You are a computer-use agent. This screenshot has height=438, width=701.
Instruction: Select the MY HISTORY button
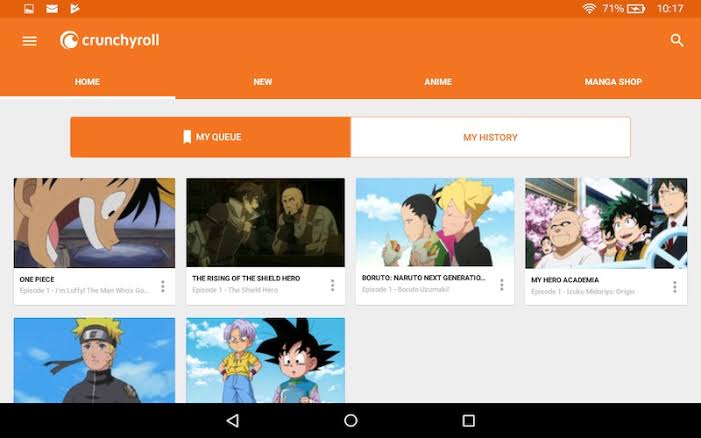click(x=490, y=137)
